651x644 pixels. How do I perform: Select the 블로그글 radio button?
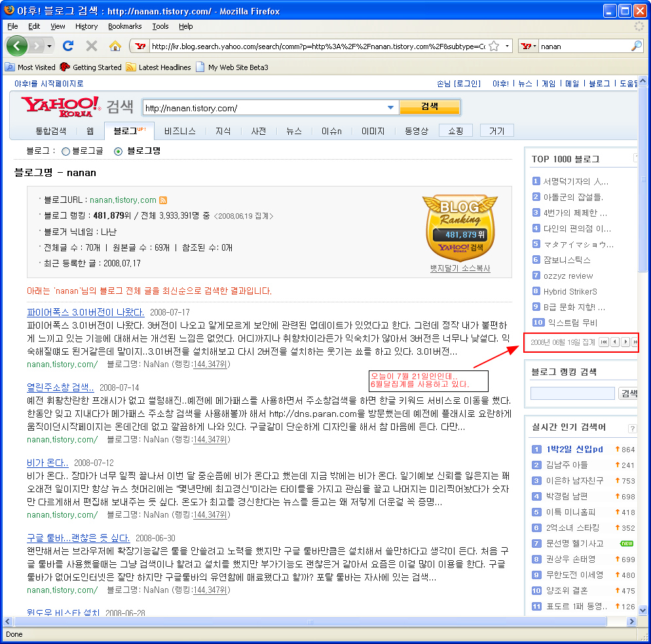coord(65,151)
